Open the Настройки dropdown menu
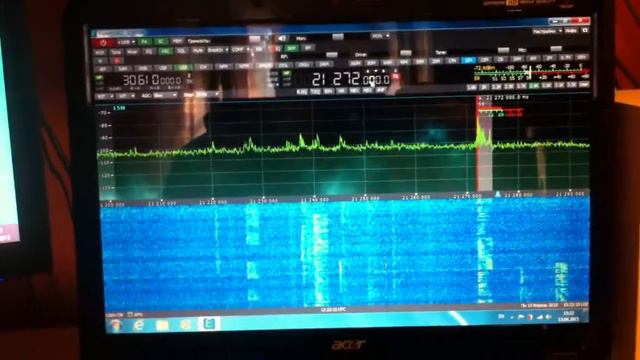The width and height of the screenshot is (640, 360). tap(547, 31)
